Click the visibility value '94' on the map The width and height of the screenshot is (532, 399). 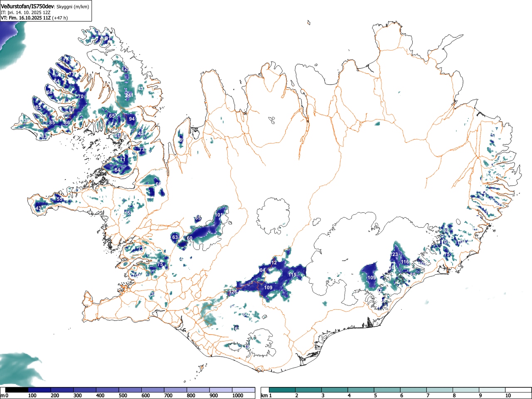coord(132,119)
